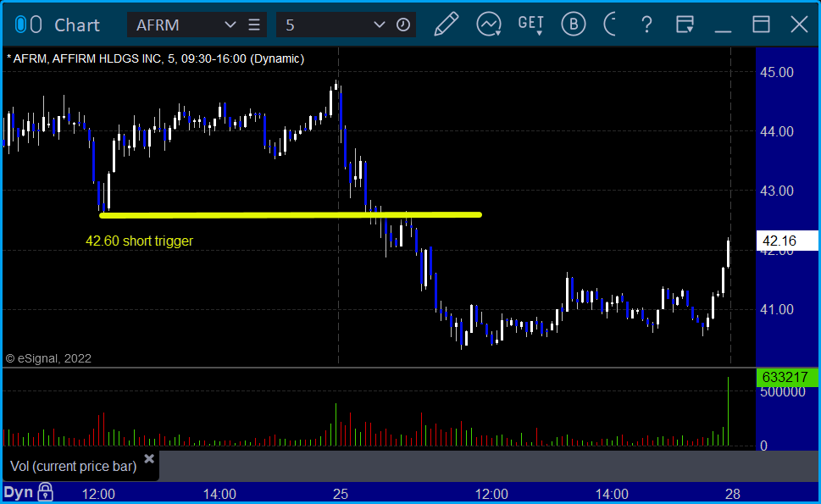
Task: Click the Vol (current price bar) label
Action: (x=74, y=466)
